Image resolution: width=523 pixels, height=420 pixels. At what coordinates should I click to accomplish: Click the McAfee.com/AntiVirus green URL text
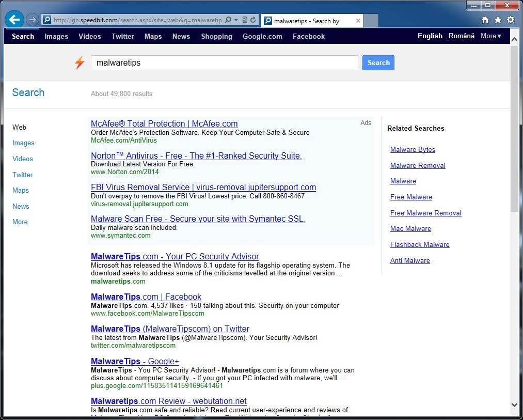pyautogui.click(x=124, y=140)
